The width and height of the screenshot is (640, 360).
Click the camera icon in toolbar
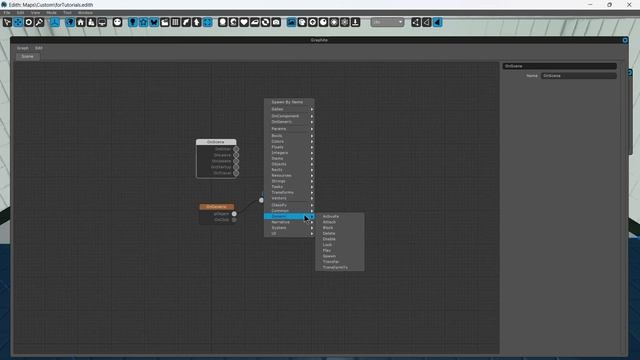pyautogui.click(x=276, y=22)
